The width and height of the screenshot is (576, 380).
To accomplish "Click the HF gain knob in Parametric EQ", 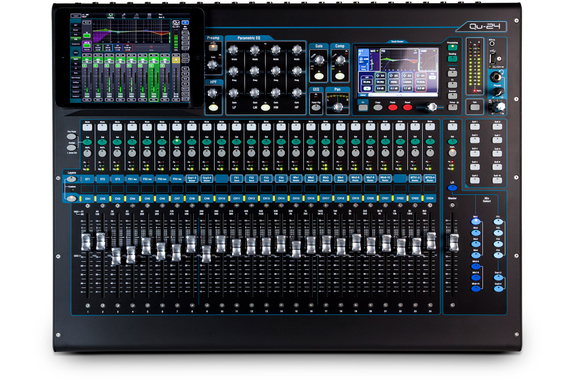I will [x=297, y=93].
